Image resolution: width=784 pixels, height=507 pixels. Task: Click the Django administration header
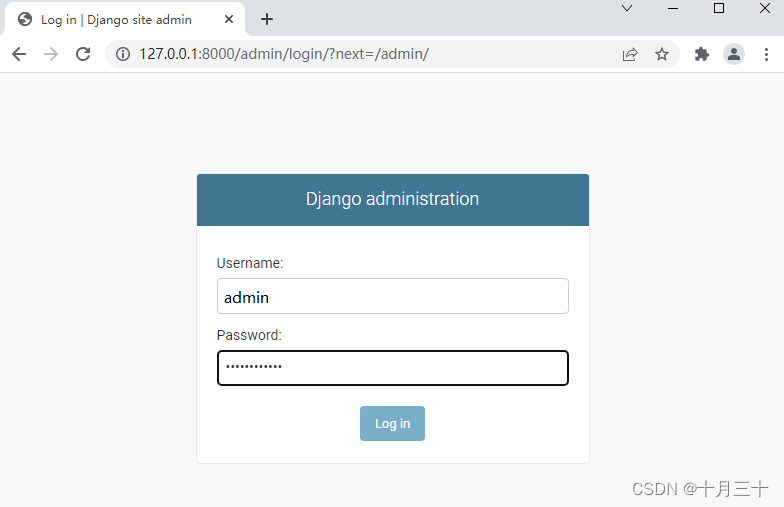tap(392, 199)
